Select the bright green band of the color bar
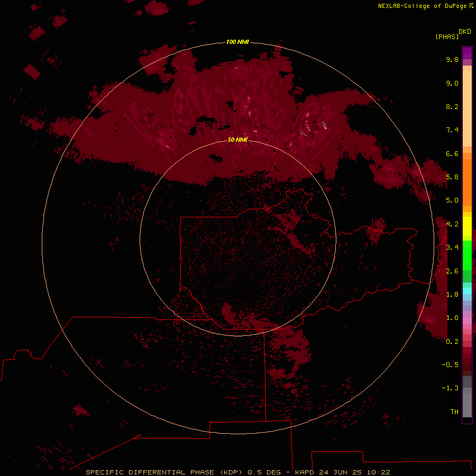The height and width of the screenshot is (476, 476). coord(467,255)
